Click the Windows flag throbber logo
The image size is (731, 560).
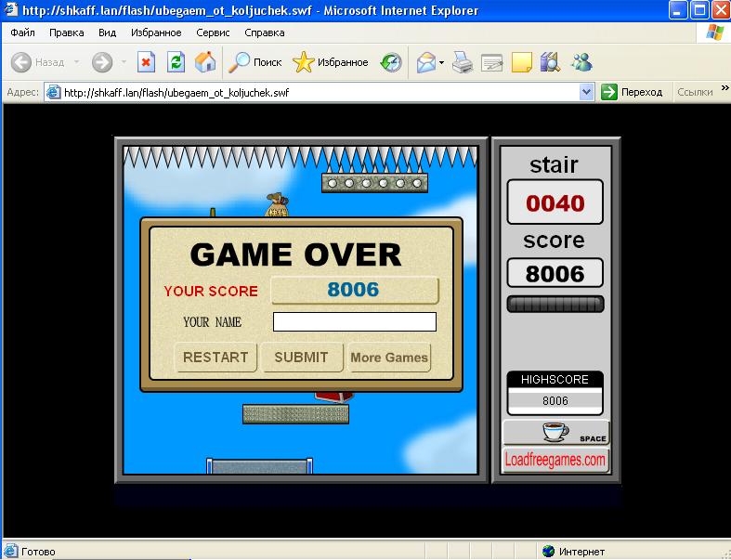coord(714,33)
